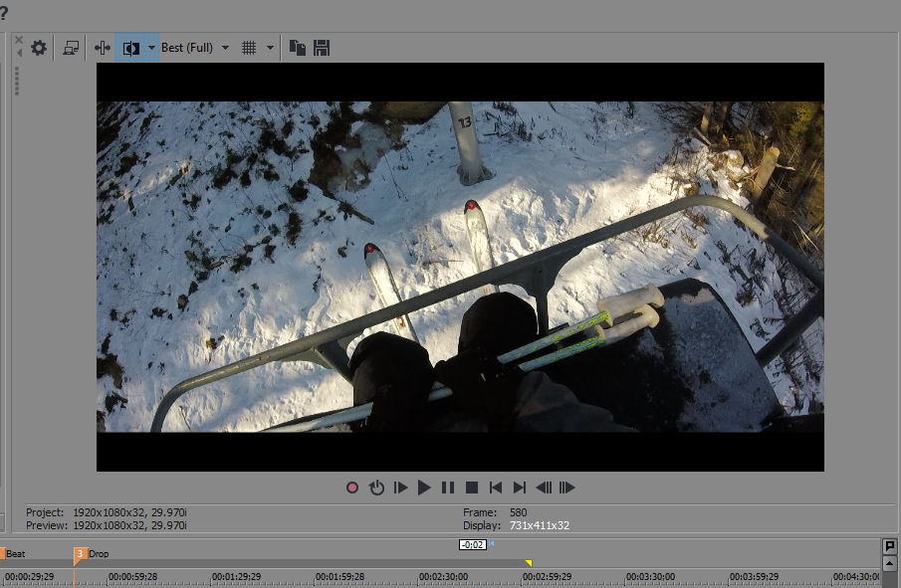Image resolution: width=901 pixels, height=588 pixels.
Task: Click the Frame value 580
Action: tap(519, 512)
